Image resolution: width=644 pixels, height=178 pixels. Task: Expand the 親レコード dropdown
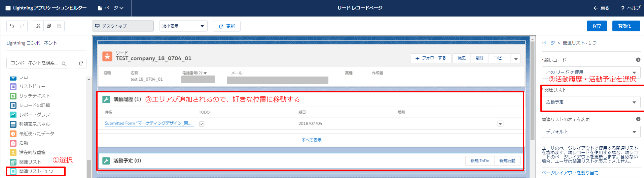point(591,72)
